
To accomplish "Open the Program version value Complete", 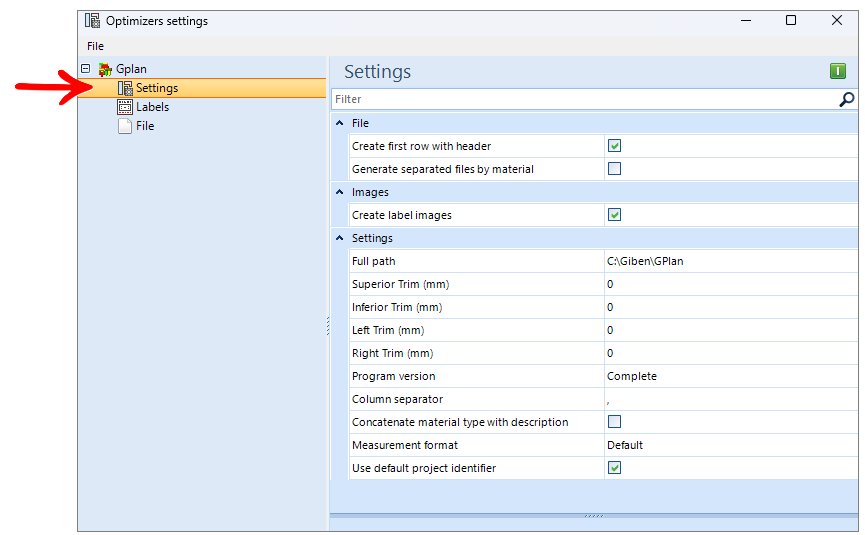I will (730, 376).
